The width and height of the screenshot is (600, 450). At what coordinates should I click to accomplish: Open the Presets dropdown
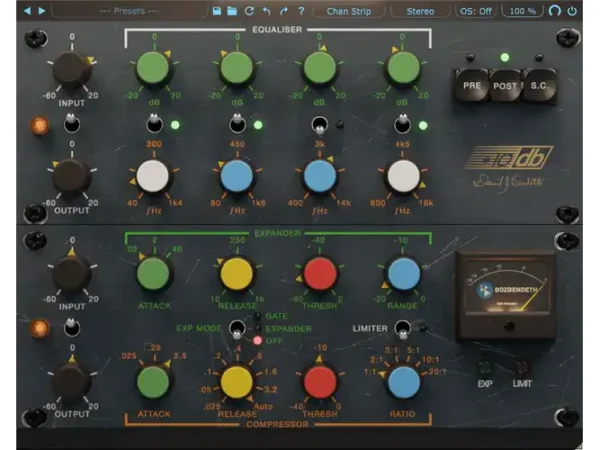coord(129,11)
